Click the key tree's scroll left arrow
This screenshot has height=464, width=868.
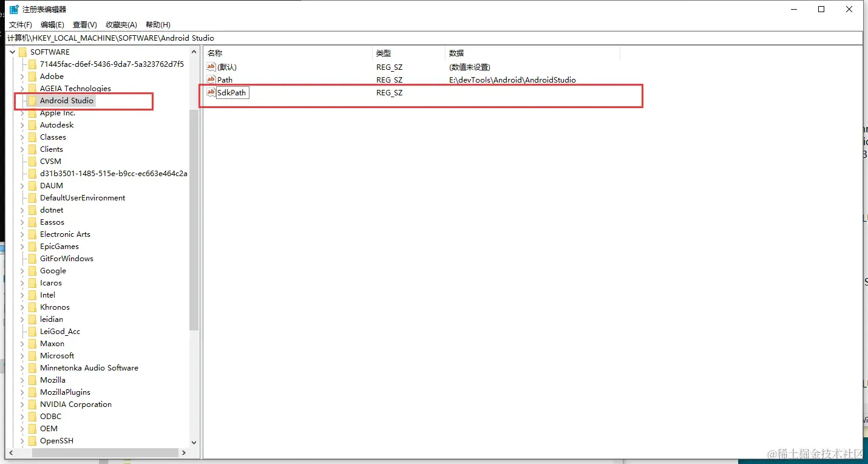pyautogui.click(x=12, y=452)
